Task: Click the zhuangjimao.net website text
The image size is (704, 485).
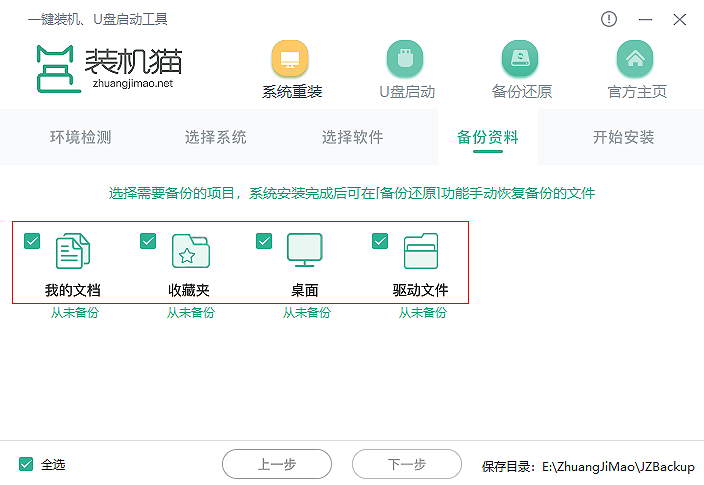Action: pyautogui.click(x=133, y=84)
